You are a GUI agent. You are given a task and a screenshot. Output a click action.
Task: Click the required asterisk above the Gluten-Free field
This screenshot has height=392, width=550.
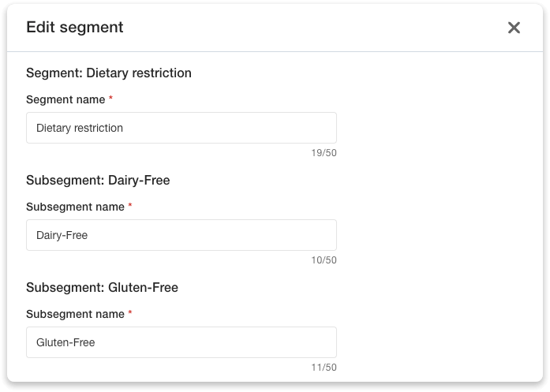tap(130, 313)
